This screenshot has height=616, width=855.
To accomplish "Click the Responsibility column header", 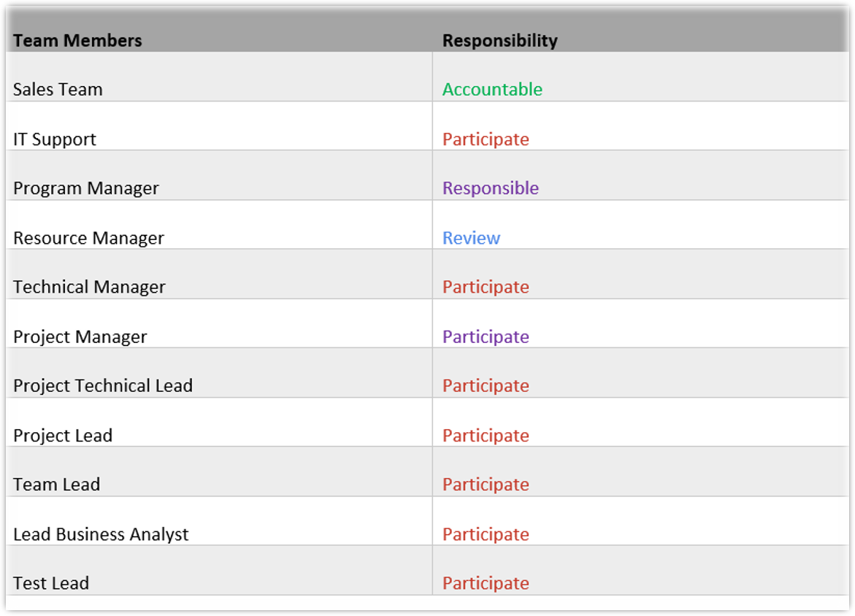I will [499, 41].
